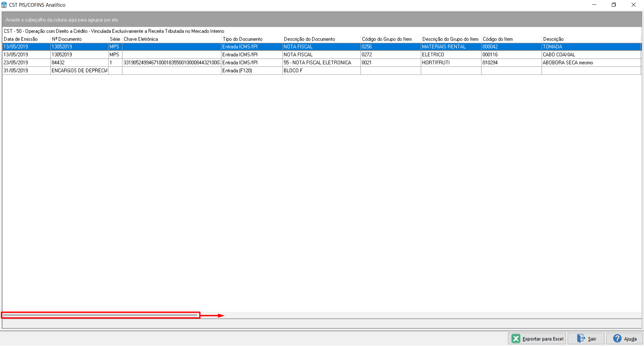Click the electronic key starting with 3319052499
This screenshot has width=644, height=346.
[x=171, y=62]
